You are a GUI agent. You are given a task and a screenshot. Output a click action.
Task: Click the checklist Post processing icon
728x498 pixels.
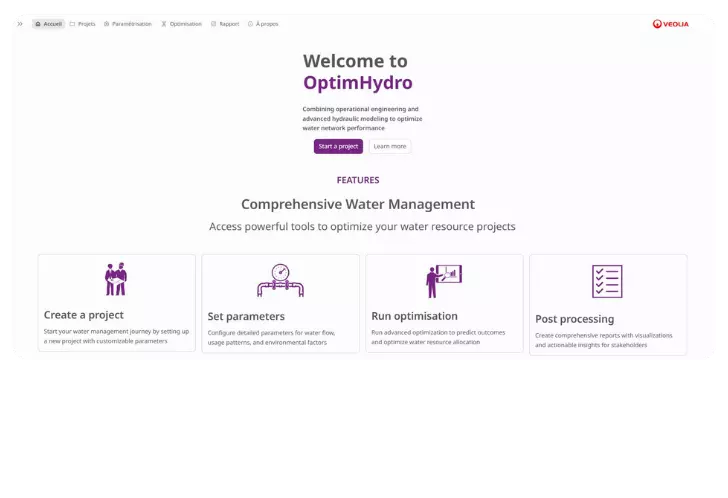(x=607, y=281)
